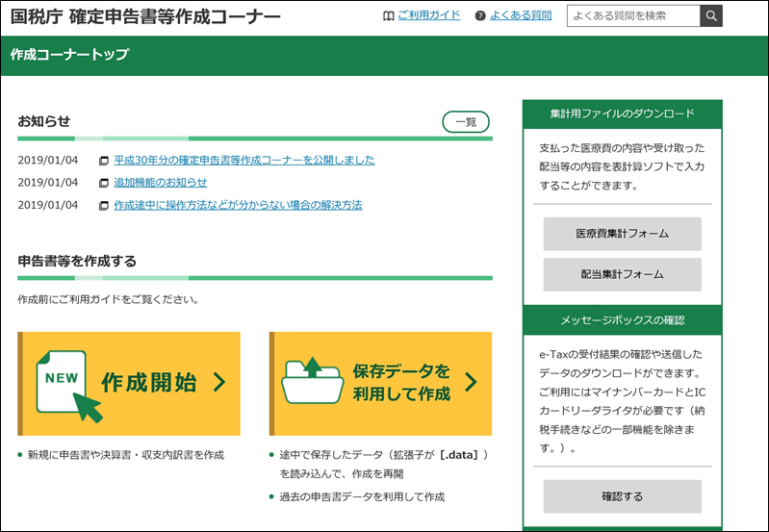This screenshot has height=532, width=769.
Task: Click the book icon beside ご利用ガイド
Action: point(388,16)
